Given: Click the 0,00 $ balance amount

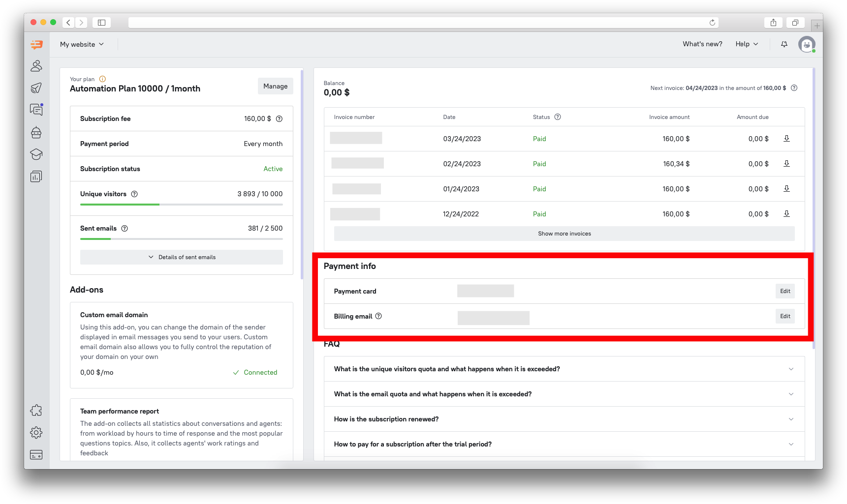Looking at the screenshot, I should coord(337,92).
